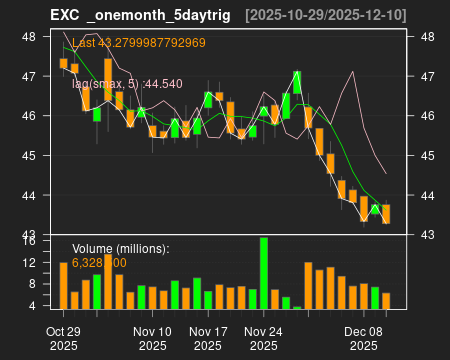
Task: Click the 48 label on the right price axis
Action: [x=428, y=37]
